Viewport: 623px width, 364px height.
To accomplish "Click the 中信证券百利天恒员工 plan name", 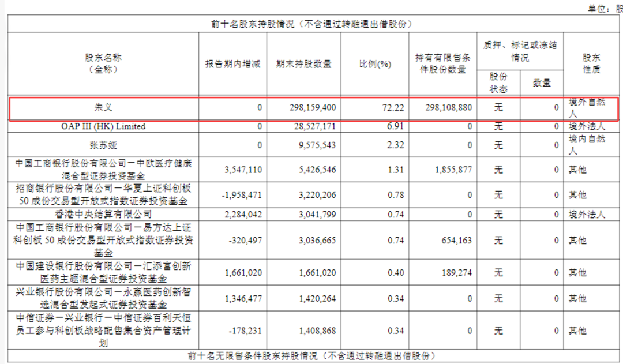I will point(103,330).
